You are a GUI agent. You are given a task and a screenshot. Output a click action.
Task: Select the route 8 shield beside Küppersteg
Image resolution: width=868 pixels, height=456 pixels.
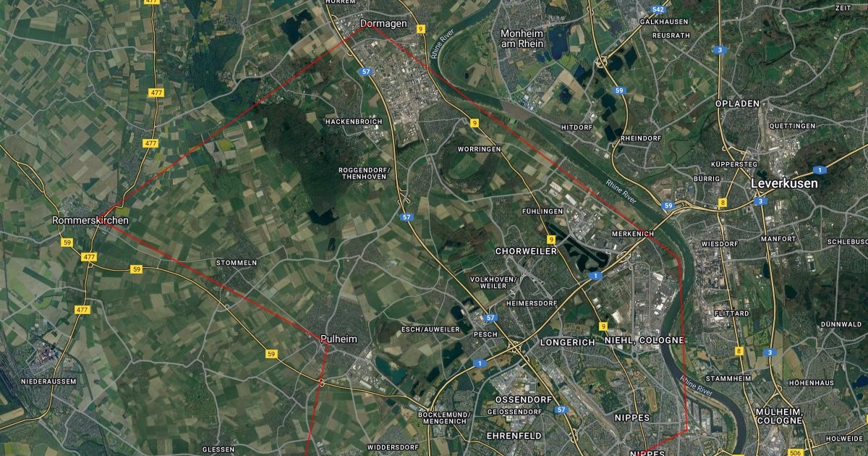click(723, 203)
